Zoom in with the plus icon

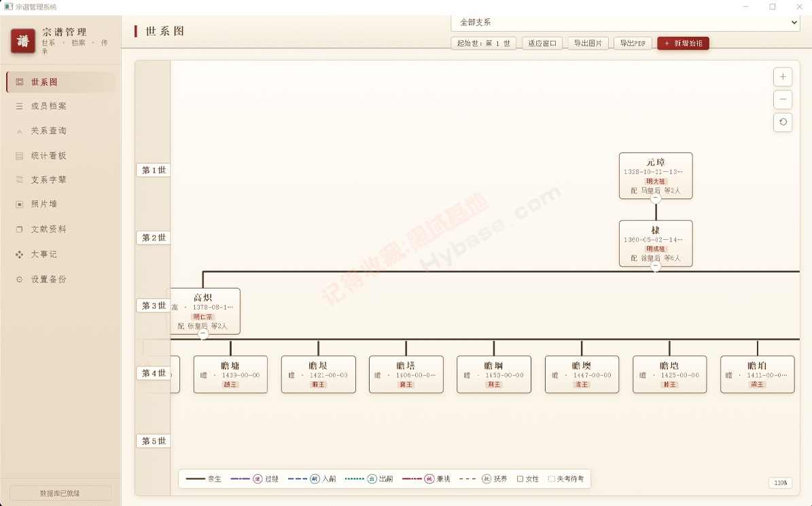(783, 77)
